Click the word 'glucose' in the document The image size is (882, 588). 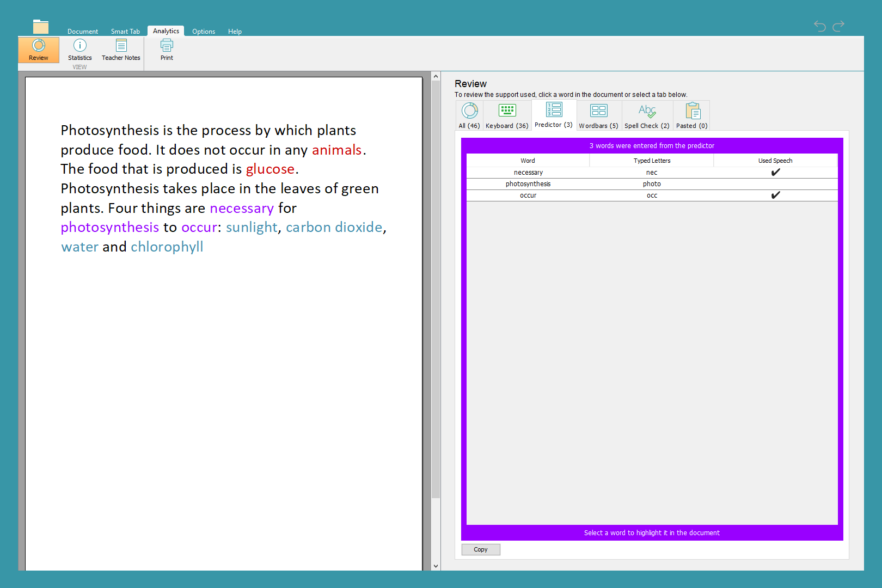[270, 169]
